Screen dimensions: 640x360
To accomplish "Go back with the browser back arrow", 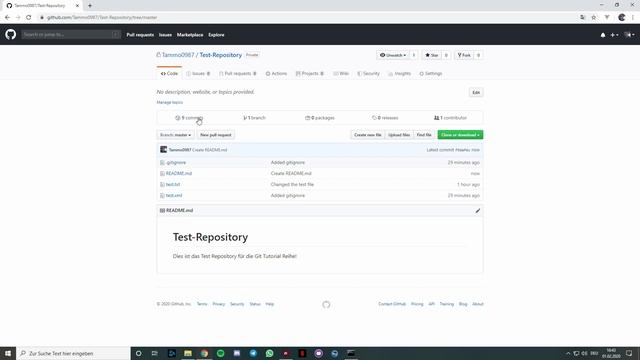I will pos(7,18).
